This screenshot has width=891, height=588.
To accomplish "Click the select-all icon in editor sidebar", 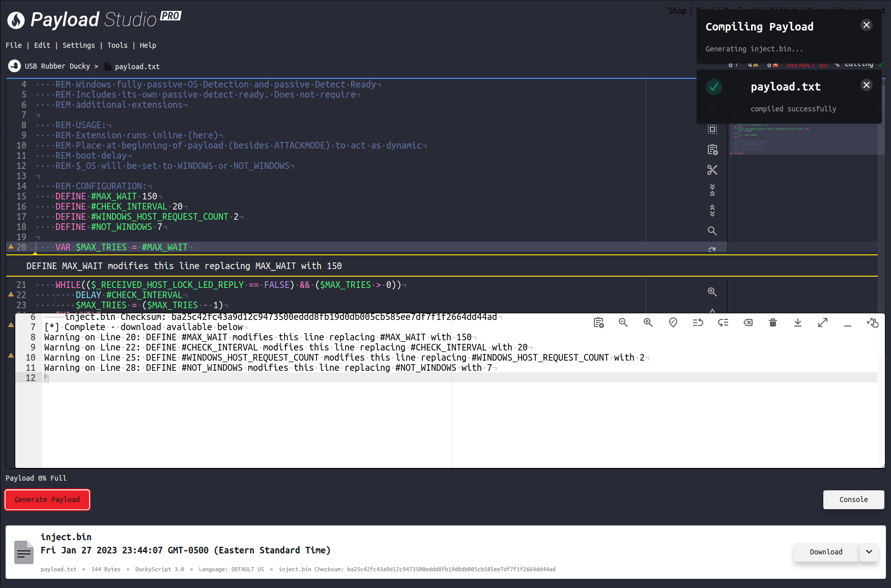I will [x=712, y=129].
